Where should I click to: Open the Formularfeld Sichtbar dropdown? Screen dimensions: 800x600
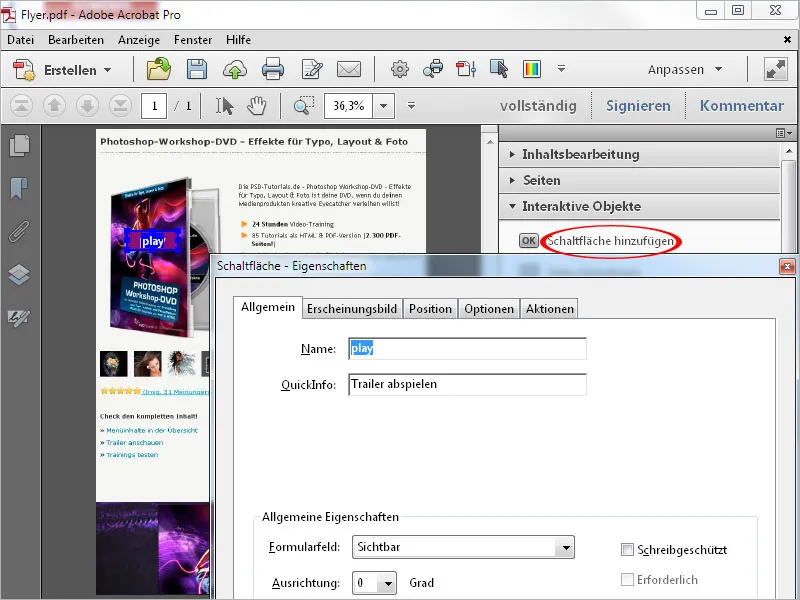pyautogui.click(x=463, y=547)
